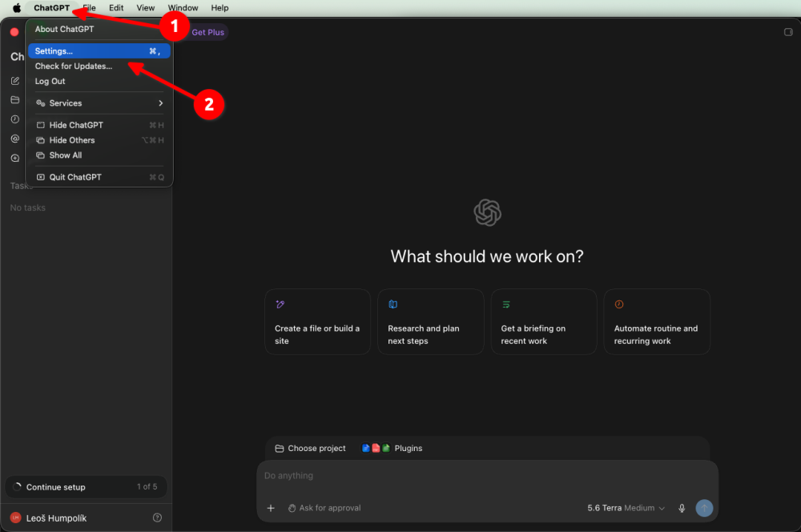This screenshot has height=532, width=801.
Task: Click the plus attach icon in composer
Action: tap(271, 508)
